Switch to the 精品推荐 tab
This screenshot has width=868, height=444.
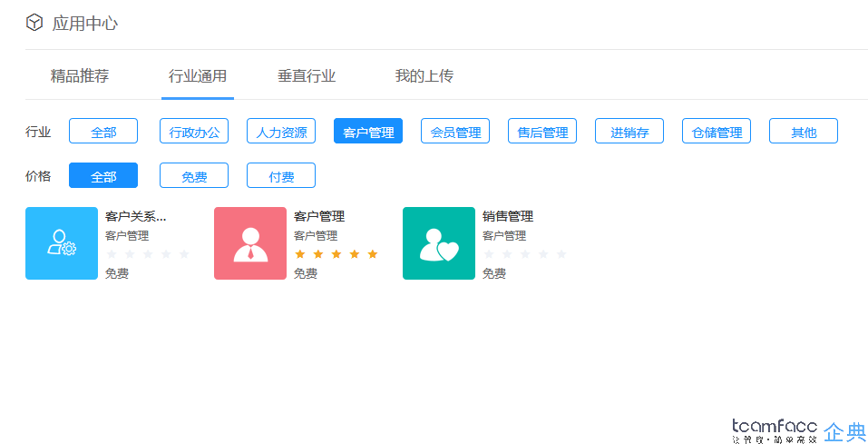pyautogui.click(x=80, y=76)
